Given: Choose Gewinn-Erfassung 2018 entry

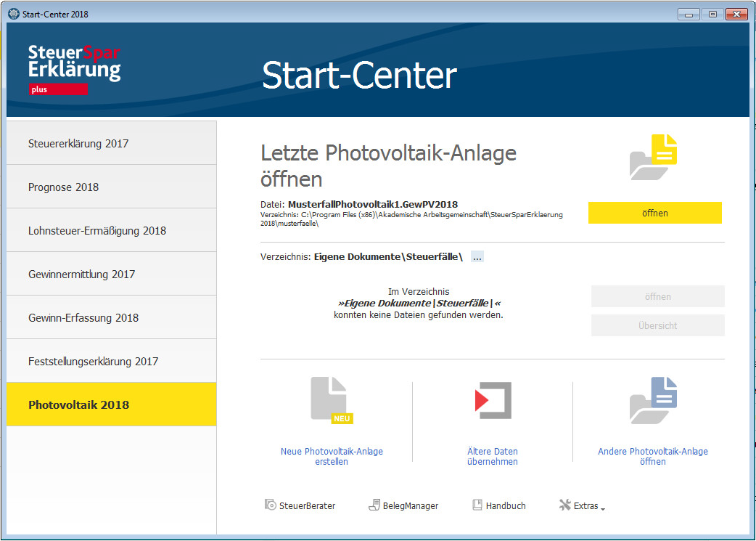Looking at the screenshot, I should click(x=112, y=317).
